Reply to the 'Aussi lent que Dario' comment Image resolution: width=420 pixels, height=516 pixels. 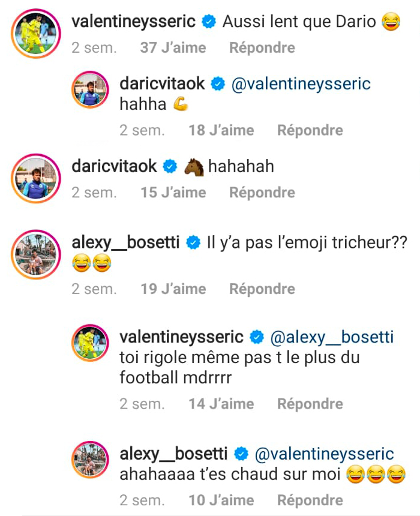coord(262,47)
